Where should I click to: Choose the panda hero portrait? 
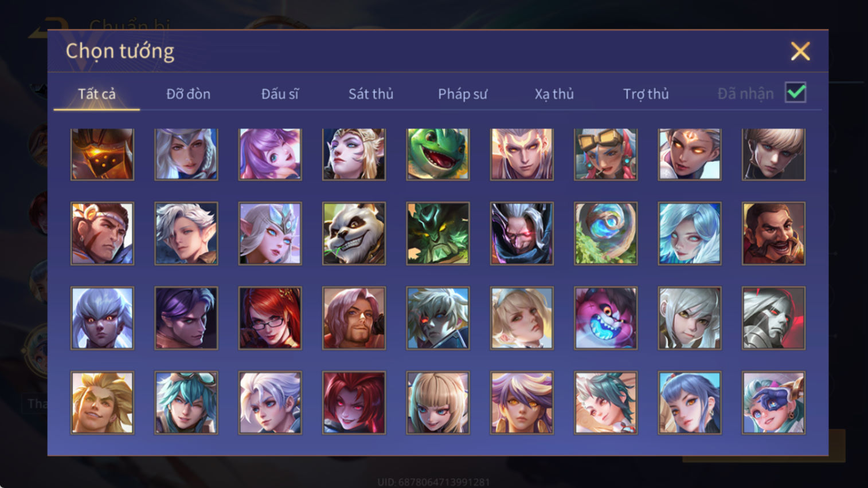[354, 233]
